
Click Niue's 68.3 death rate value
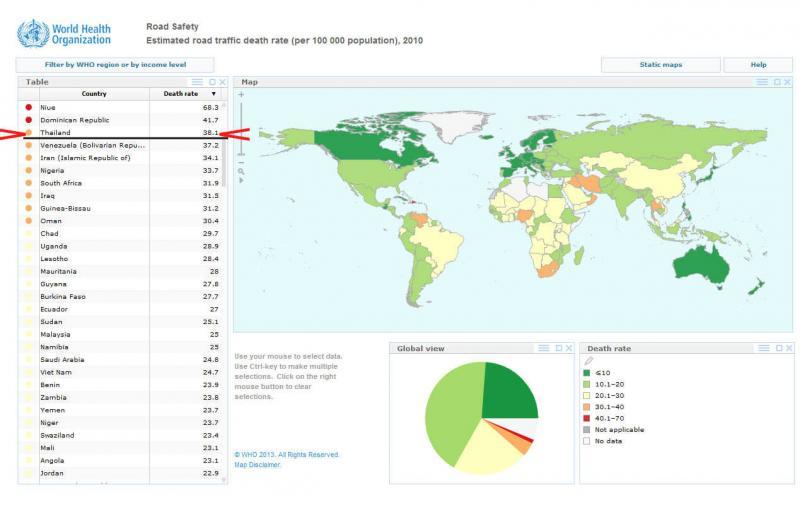tap(210, 108)
